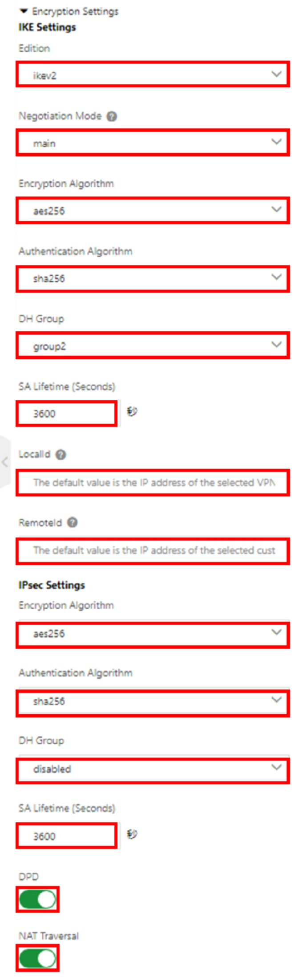The image size is (299, 980).
Task: Click the seconds icon beside IPsec SA Lifetime
Action: [132, 834]
